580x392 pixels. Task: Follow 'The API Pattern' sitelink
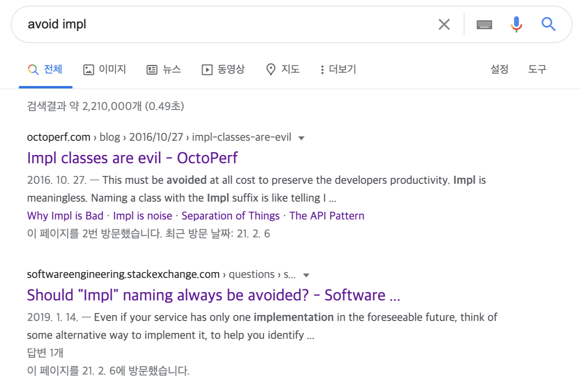[327, 216]
